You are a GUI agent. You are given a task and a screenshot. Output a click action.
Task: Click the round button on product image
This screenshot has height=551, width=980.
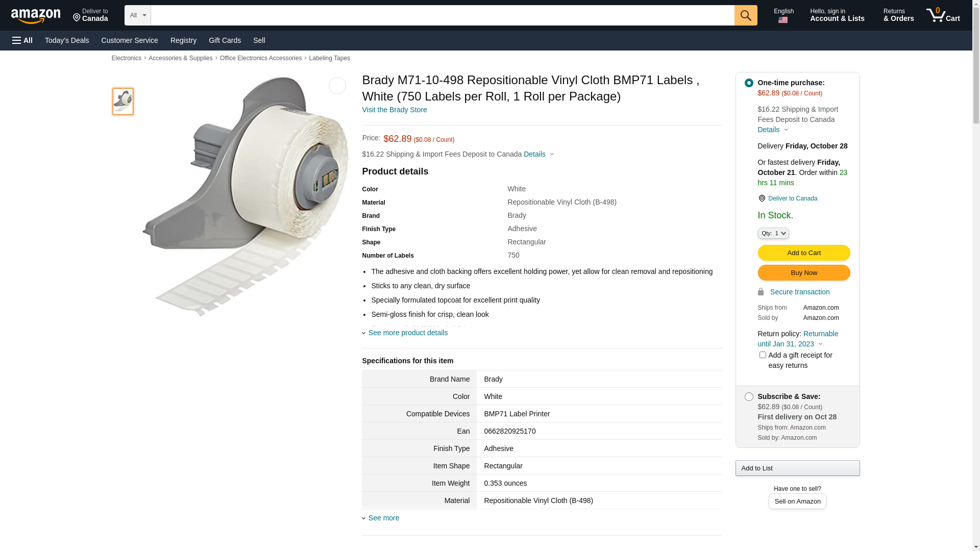click(337, 86)
